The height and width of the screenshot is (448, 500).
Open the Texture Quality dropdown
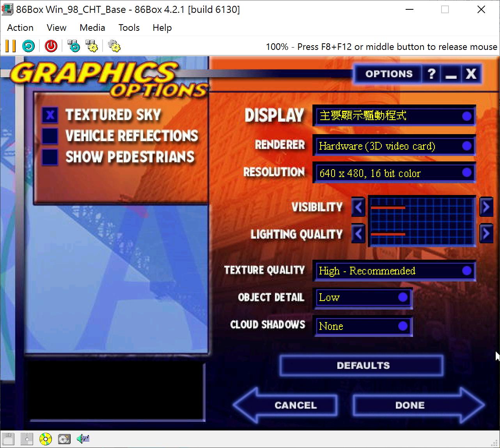pos(394,271)
